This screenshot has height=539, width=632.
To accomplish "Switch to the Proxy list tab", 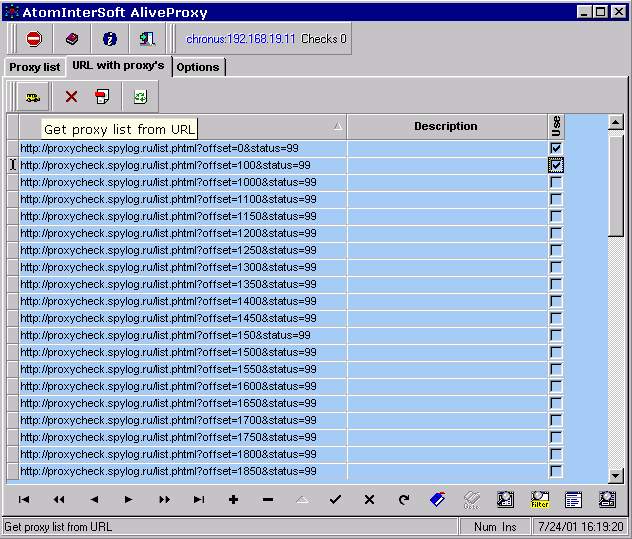I will tap(35, 67).
